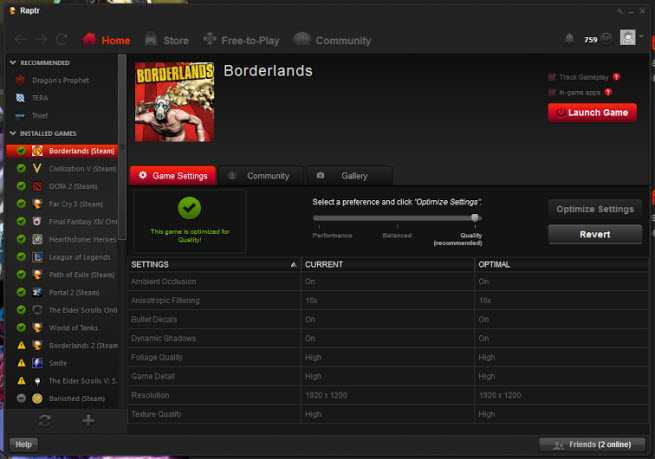This screenshot has width=655, height=459.
Task: Select The Elder Scrolls Online entry
Action: 62,310
